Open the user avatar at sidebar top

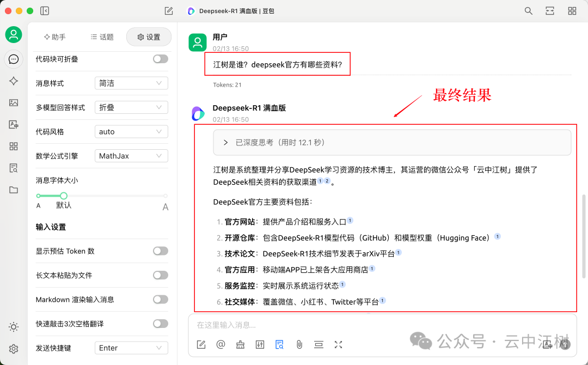coord(14,35)
